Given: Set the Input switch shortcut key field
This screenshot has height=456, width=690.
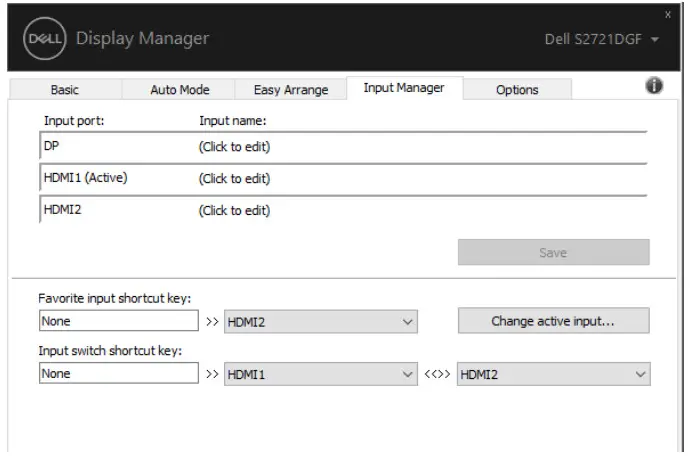Looking at the screenshot, I should tap(118, 373).
